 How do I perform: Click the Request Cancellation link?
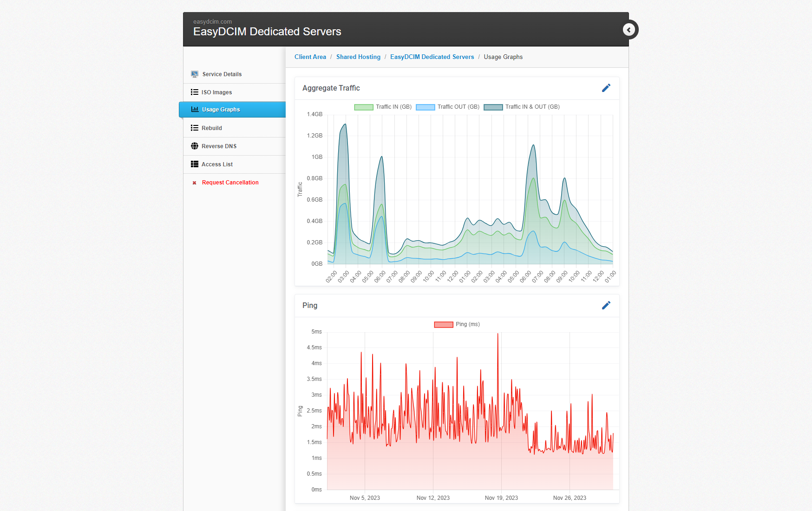coord(230,183)
